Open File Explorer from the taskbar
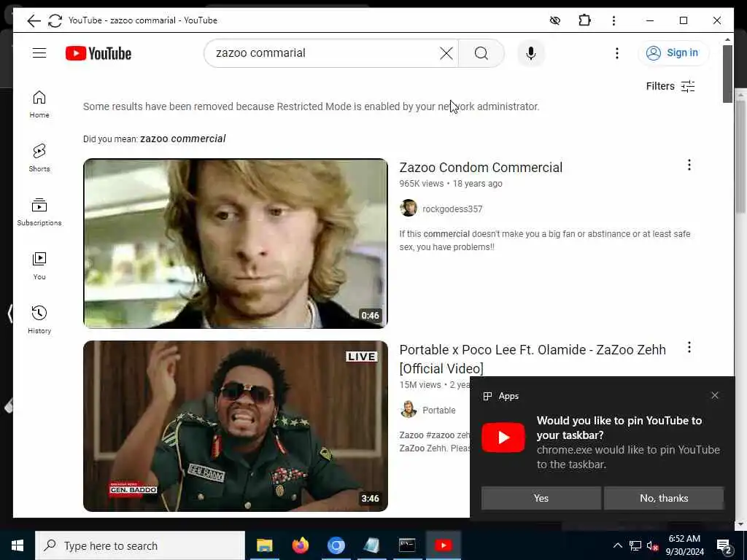 [x=264, y=545]
